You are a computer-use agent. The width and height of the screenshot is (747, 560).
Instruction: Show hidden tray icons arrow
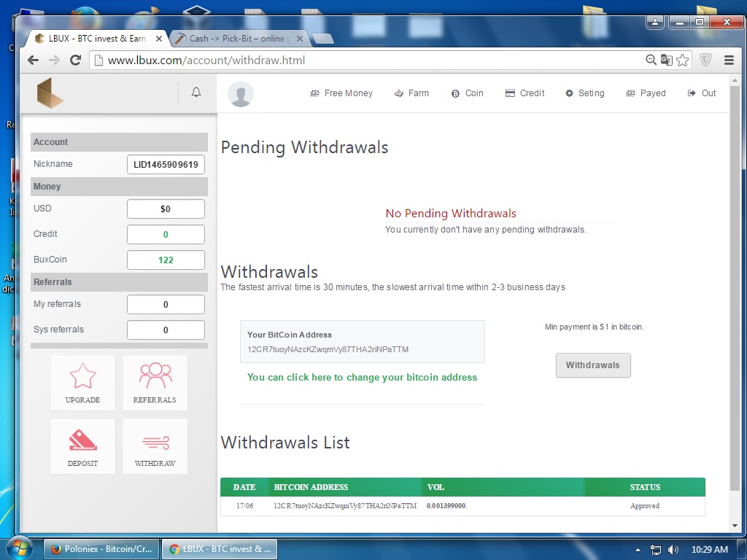638,550
